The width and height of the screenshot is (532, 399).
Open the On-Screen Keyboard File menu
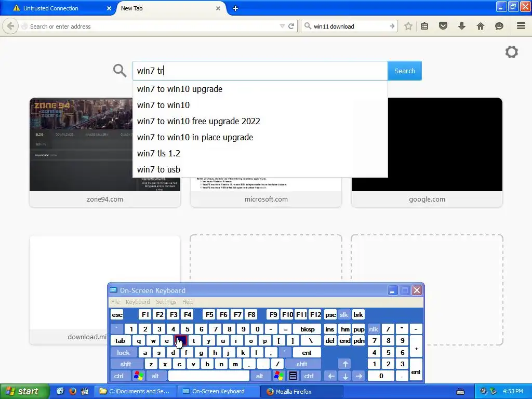point(115,302)
